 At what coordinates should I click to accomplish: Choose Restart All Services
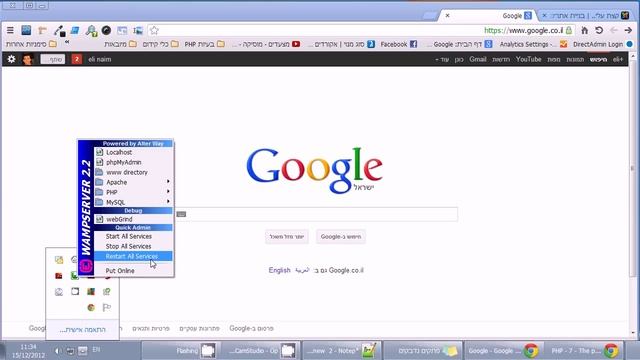[133, 256]
